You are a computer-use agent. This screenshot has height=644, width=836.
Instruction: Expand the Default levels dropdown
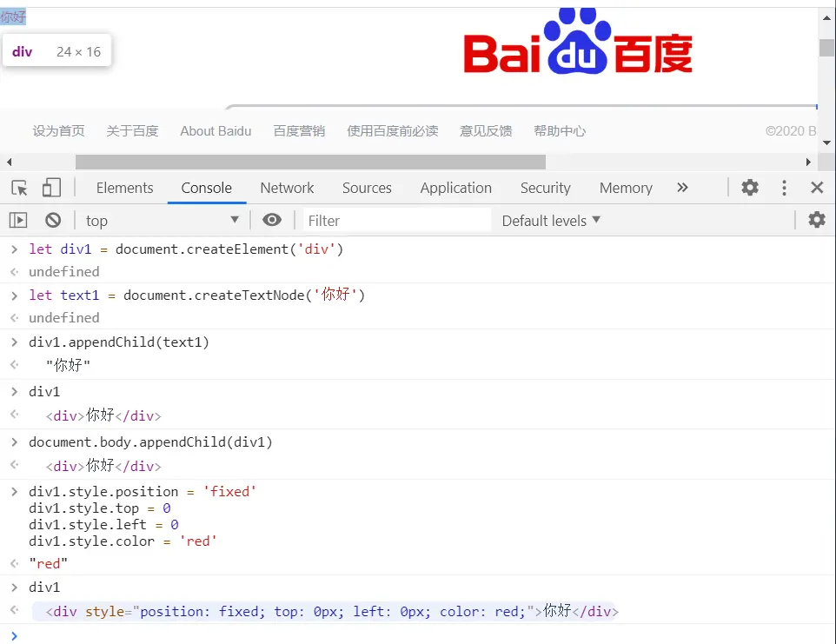pyautogui.click(x=551, y=220)
